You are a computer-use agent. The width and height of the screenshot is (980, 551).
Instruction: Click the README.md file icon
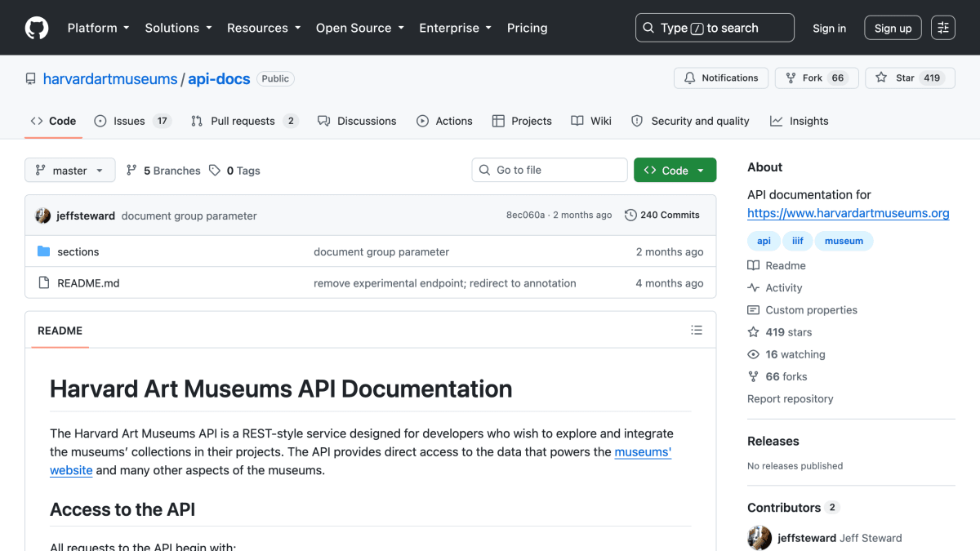tap(44, 282)
